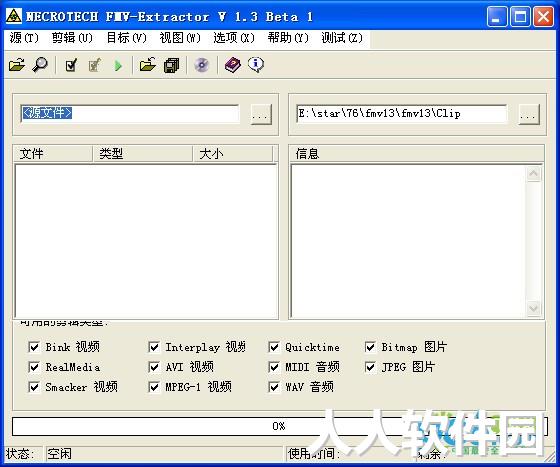Screen dimensions: 560x467
Task: Toggle the Smacker 视频 checkbox
Action: [34, 387]
